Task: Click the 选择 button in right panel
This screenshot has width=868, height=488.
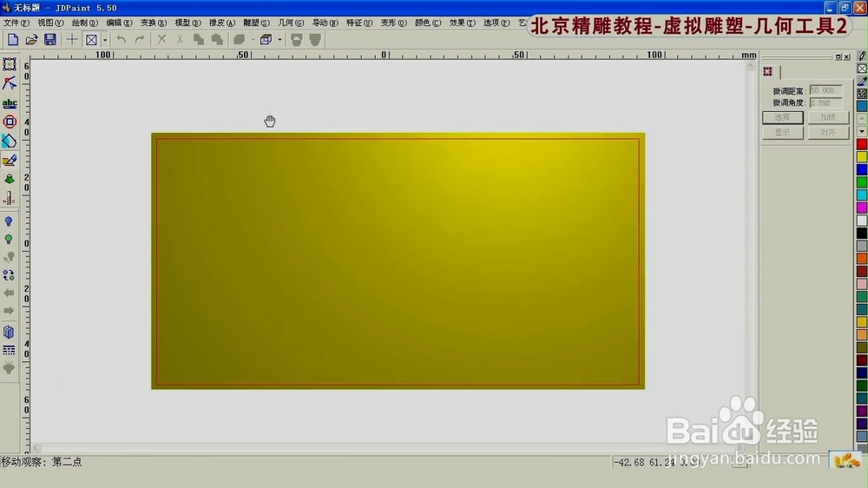Action: click(783, 117)
